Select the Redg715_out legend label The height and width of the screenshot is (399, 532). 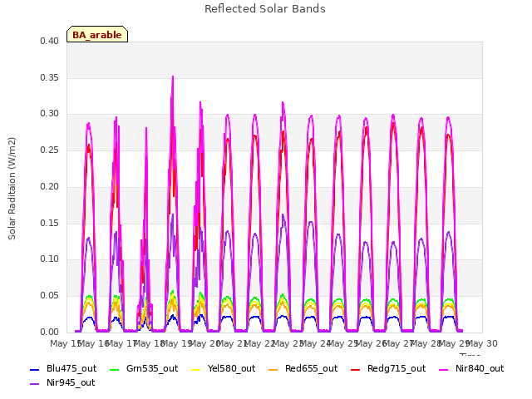click(x=397, y=368)
